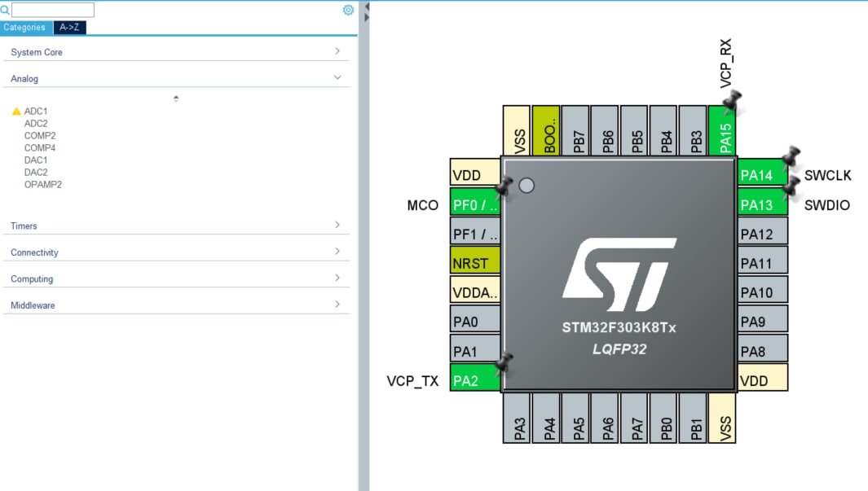Expand the Connectivity category
The image size is (868, 491).
pyautogui.click(x=176, y=252)
